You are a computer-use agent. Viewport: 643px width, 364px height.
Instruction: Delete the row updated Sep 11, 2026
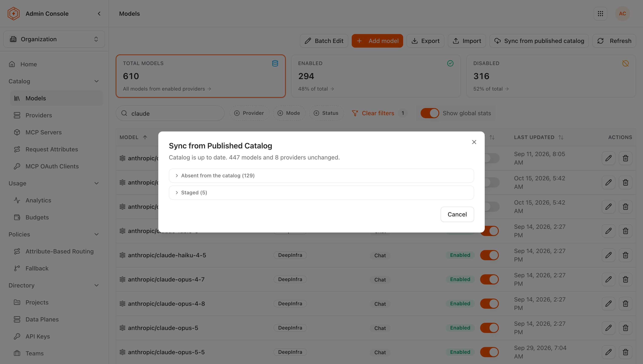[625, 158]
